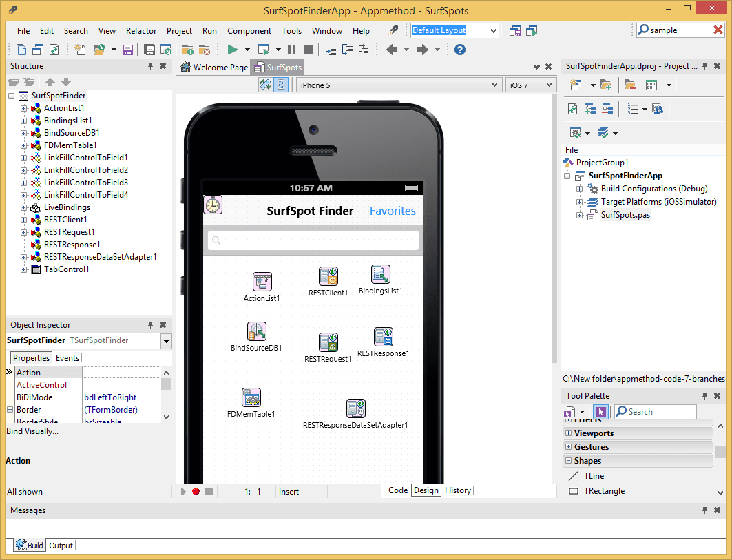Collapse the Shapes palette category
Screen dimensions: 732x560
pyautogui.click(x=569, y=461)
